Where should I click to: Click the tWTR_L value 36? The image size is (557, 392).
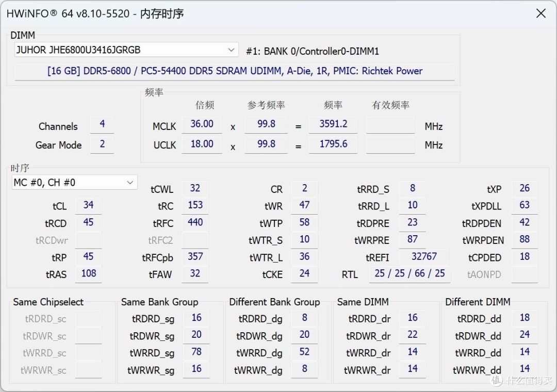coord(304,257)
